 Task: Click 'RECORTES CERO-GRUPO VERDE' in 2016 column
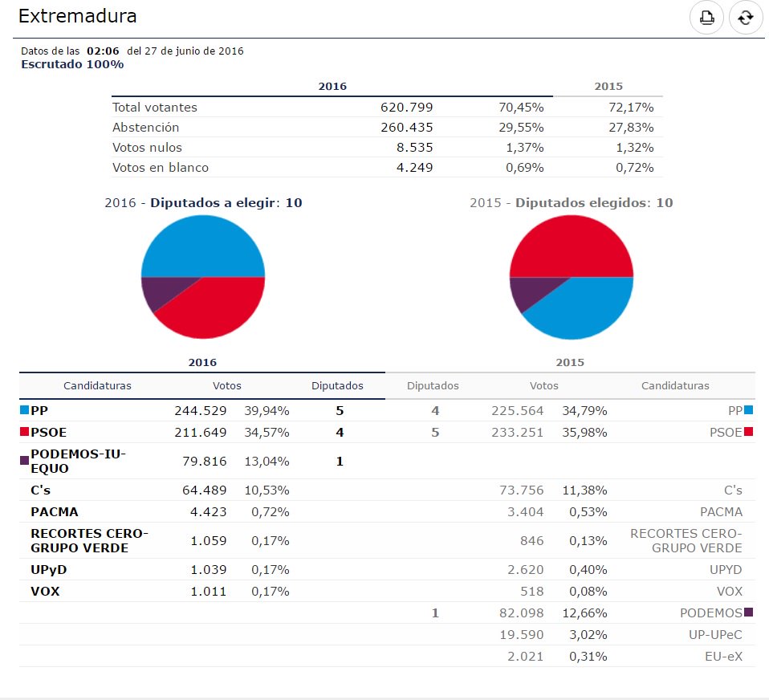tap(89, 540)
